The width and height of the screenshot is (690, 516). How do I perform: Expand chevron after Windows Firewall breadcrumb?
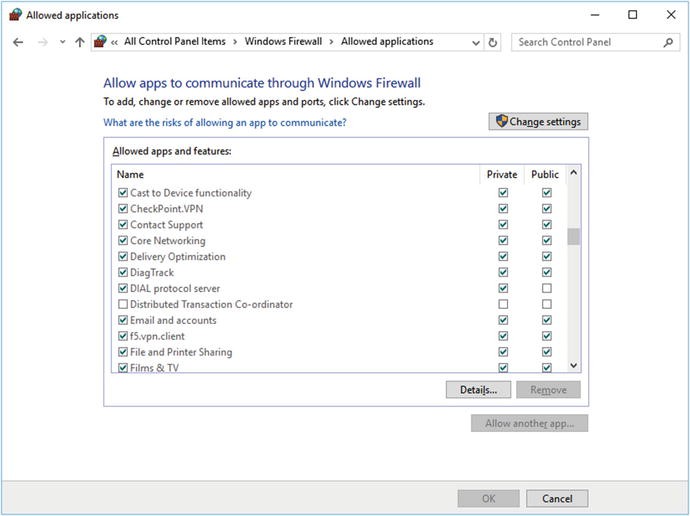331,42
